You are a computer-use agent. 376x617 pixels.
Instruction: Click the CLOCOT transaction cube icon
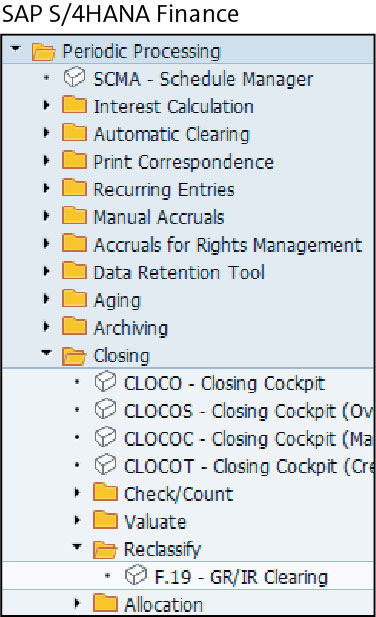pyautogui.click(x=105, y=465)
